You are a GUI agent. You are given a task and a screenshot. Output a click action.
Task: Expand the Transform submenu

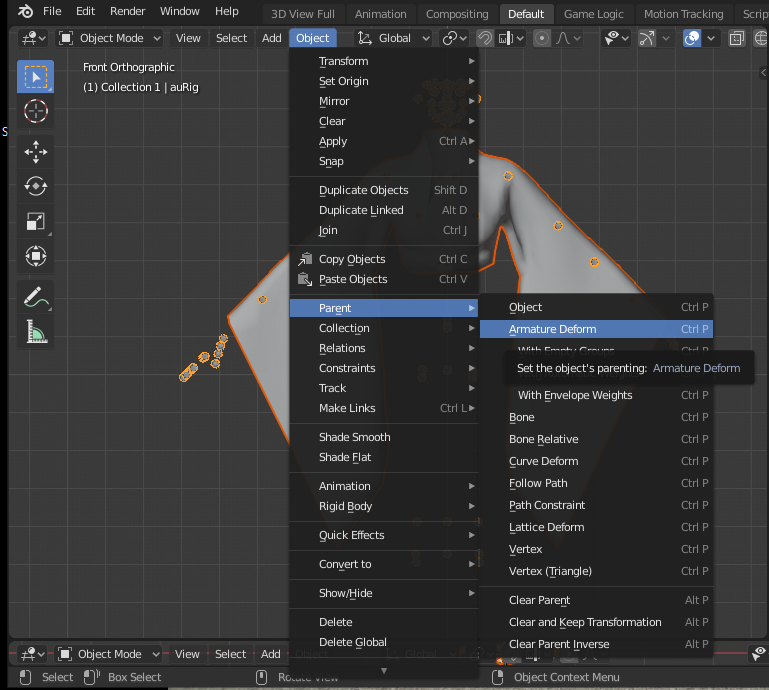point(384,61)
